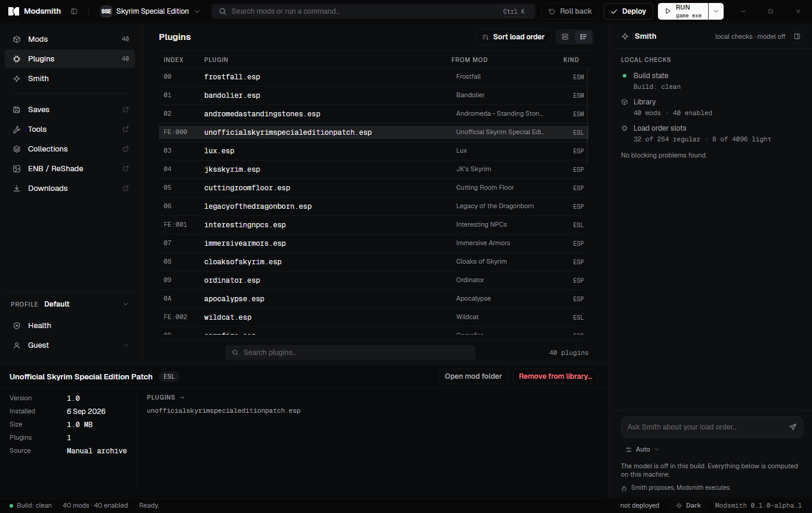The image size is (812, 513).
Task: Click the external link icon beside ENB / ReShade
Action: click(125, 169)
